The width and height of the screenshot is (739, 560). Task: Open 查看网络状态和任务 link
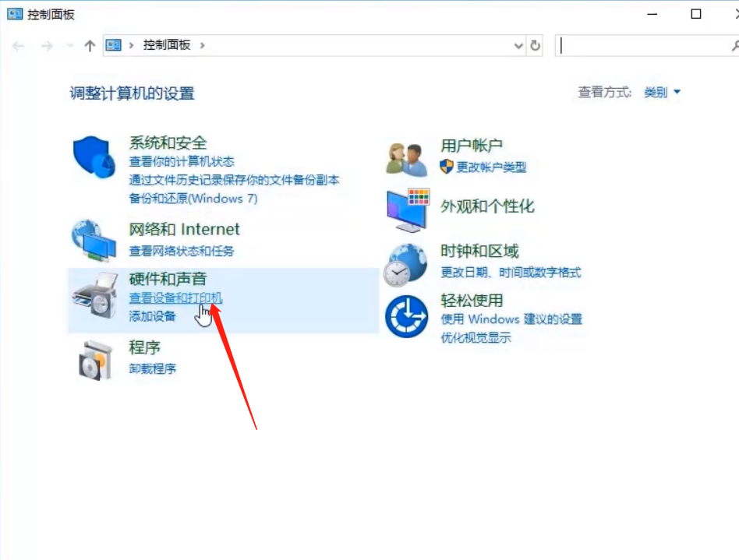(181, 251)
